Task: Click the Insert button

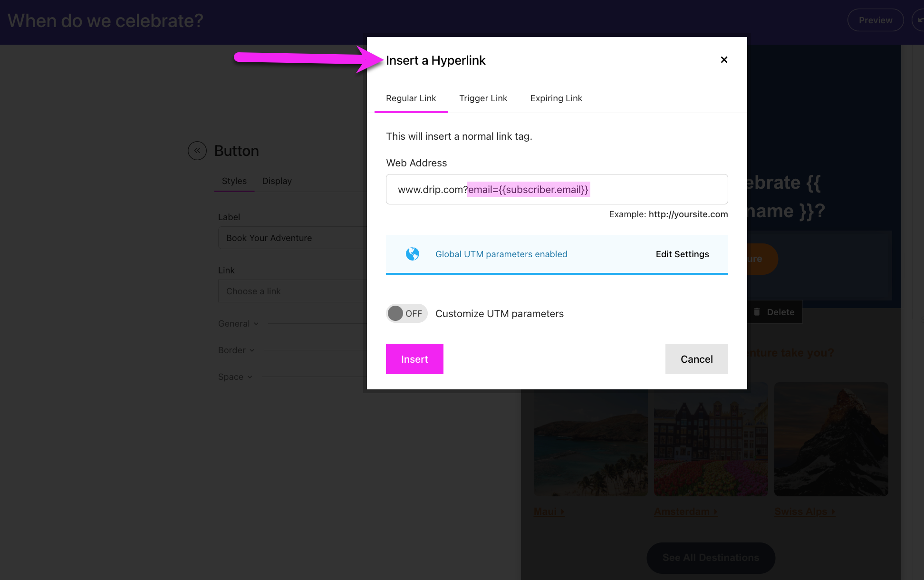Action: [x=414, y=359]
